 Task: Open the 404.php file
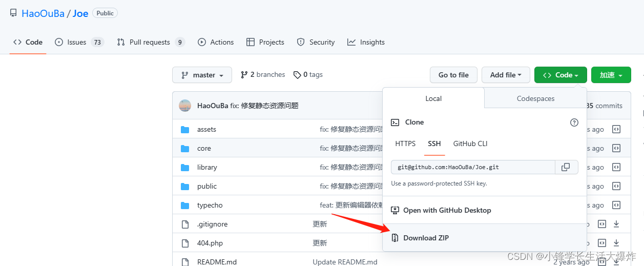210,243
